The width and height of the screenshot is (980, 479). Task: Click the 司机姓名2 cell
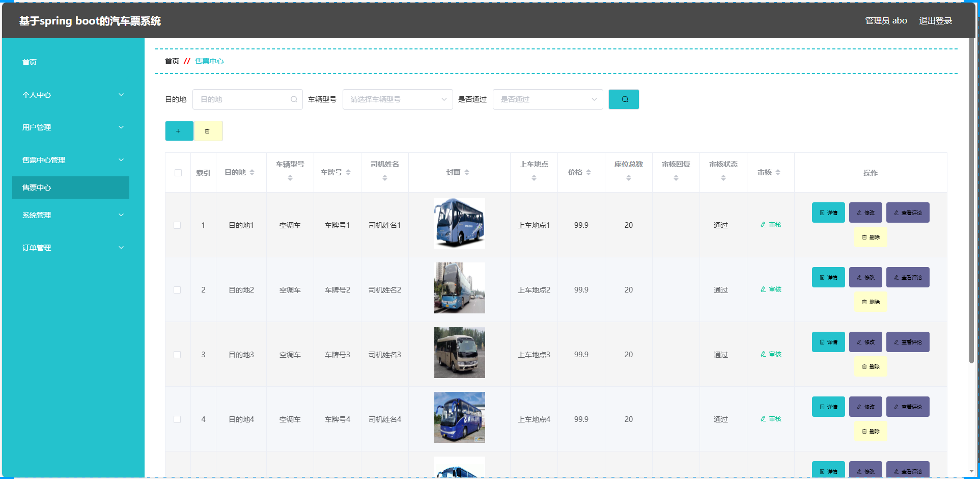(385, 290)
